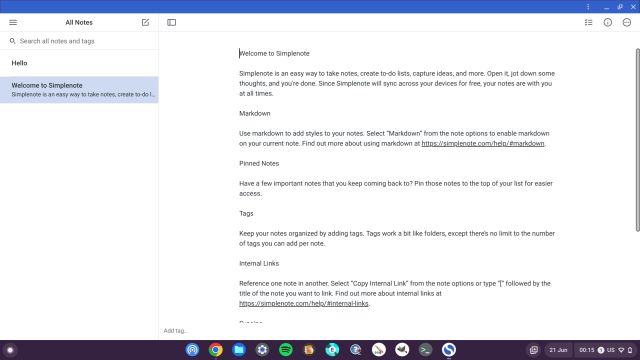Image resolution: width=640 pixels, height=360 pixels.
Task: Click the 'Welcome to Simplenote' title line in editor
Action: (x=274, y=53)
